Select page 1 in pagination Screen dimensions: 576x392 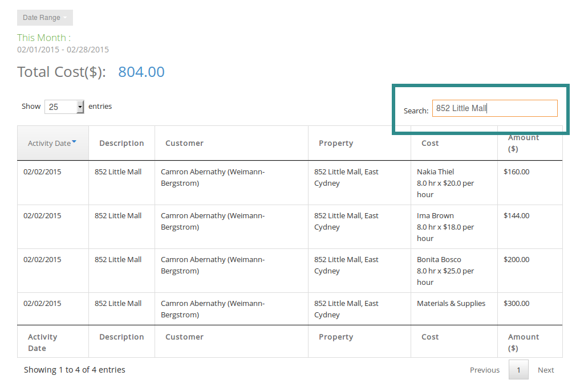coord(518,370)
